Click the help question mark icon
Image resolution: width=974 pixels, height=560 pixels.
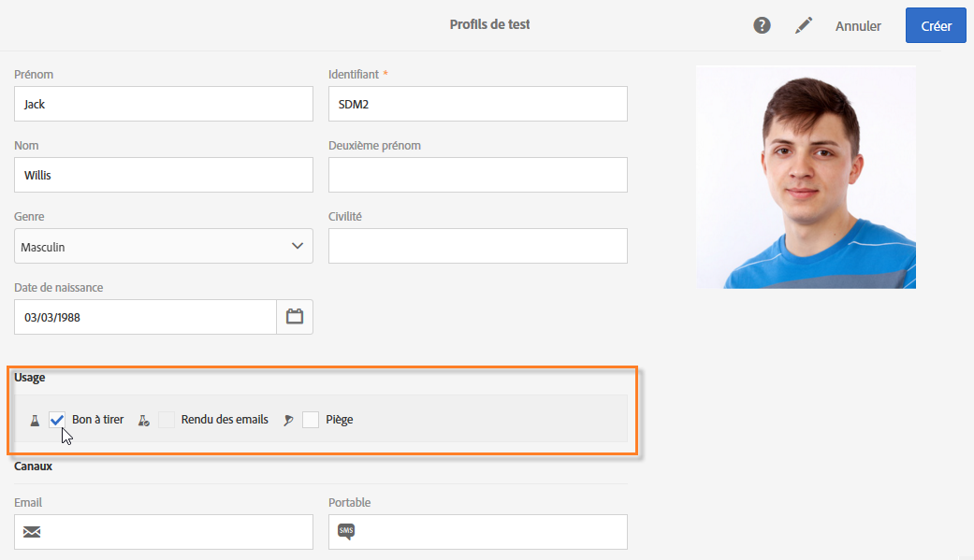coord(763,26)
